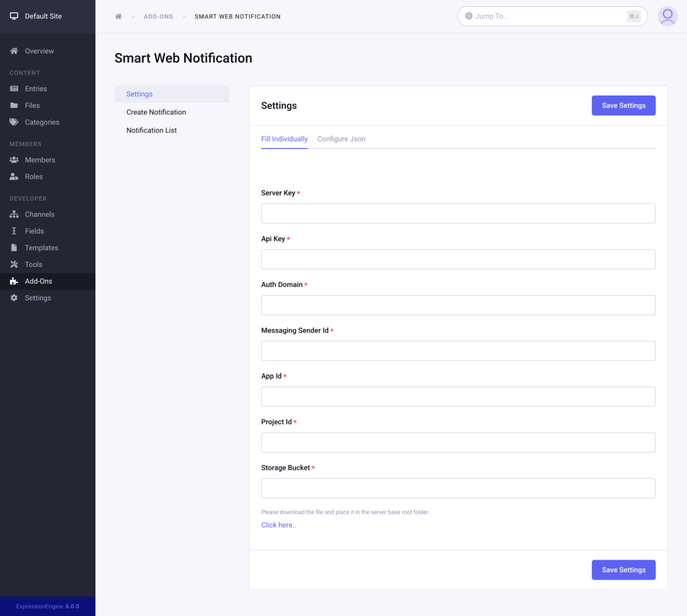Click the Settings gear icon
The image size is (687, 616).
pyautogui.click(x=14, y=298)
